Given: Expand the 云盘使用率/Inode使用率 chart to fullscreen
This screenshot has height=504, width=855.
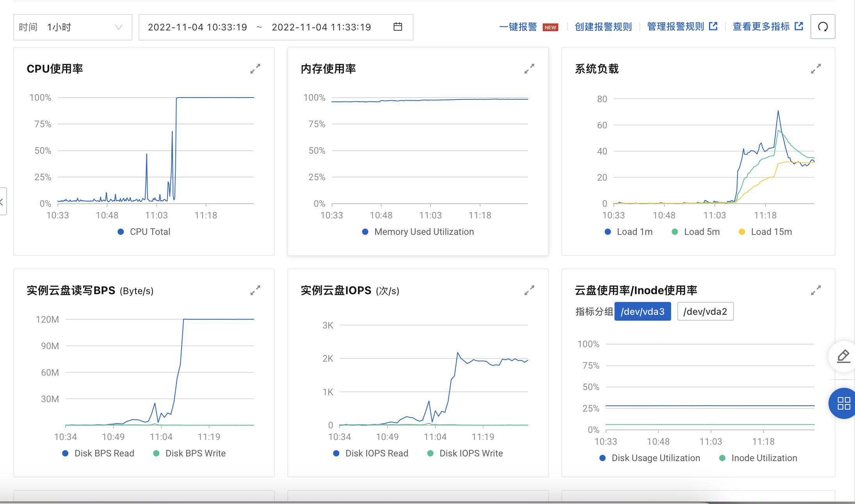Looking at the screenshot, I should [x=816, y=290].
